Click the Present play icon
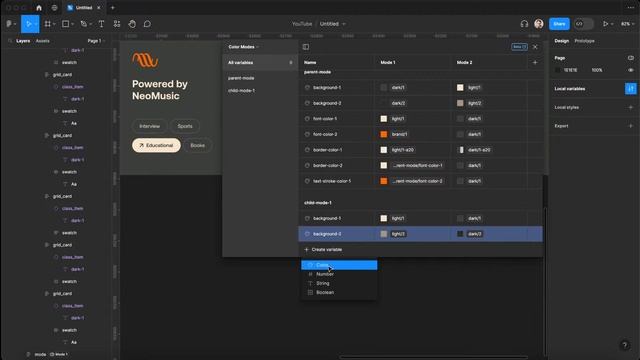640x360 pixels. click(605, 24)
